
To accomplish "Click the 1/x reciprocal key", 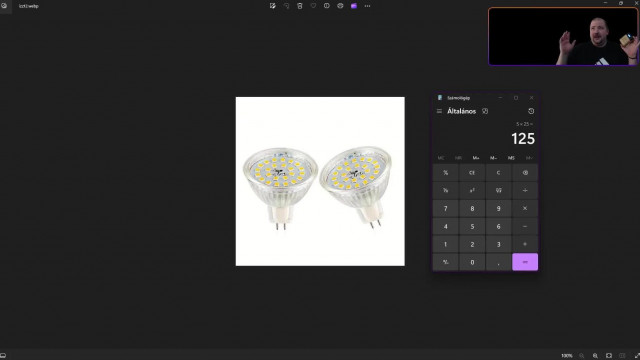I will [x=445, y=191].
